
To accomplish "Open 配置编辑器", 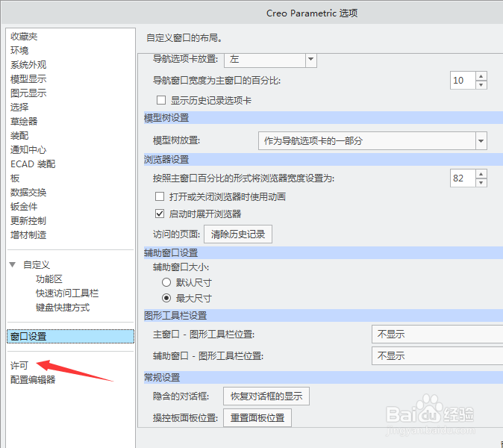I will [33, 379].
